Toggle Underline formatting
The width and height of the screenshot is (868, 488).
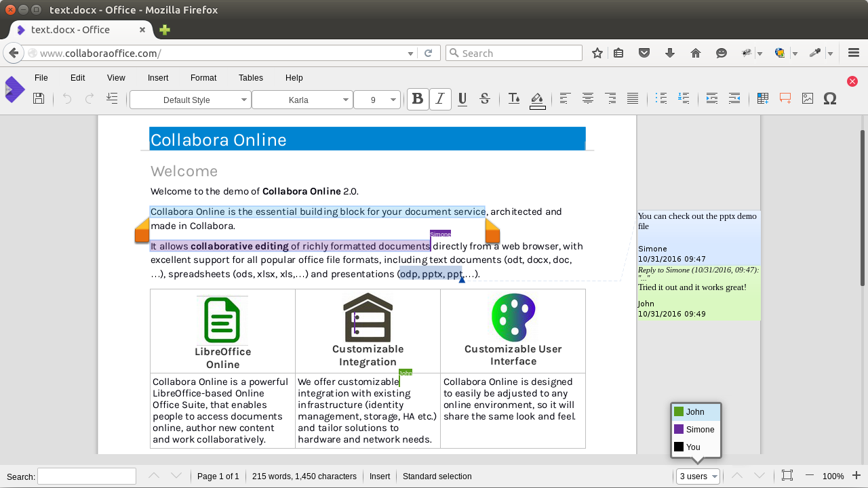point(462,99)
